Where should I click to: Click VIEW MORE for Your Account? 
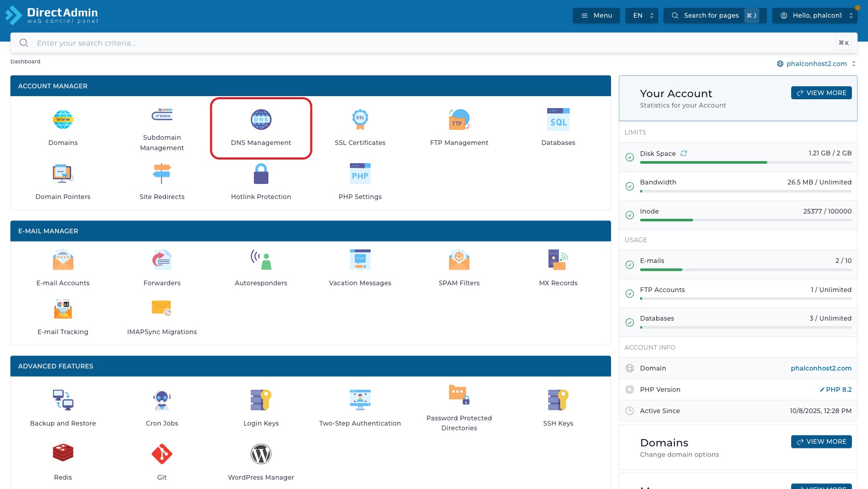click(821, 93)
